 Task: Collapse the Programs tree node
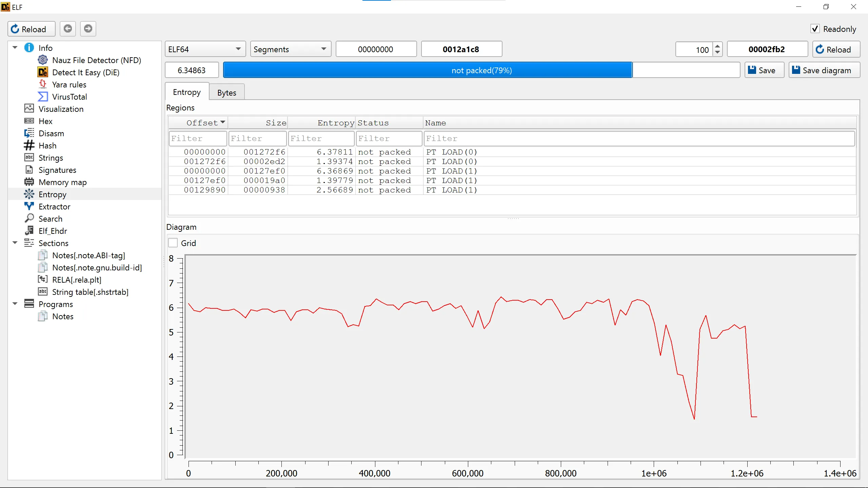coord(15,304)
